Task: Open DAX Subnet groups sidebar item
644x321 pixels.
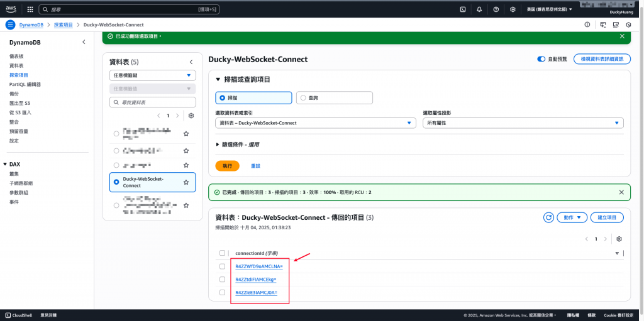Action: coord(21,183)
